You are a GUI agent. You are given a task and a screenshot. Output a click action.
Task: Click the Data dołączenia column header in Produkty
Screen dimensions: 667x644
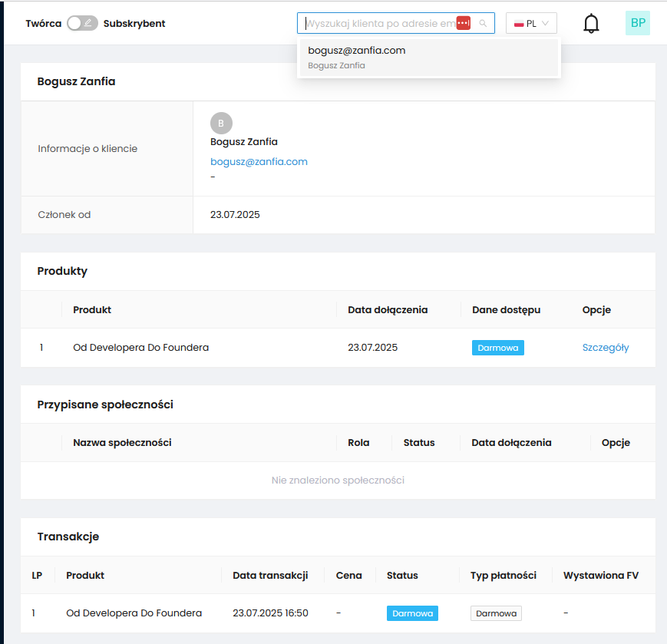(x=388, y=310)
